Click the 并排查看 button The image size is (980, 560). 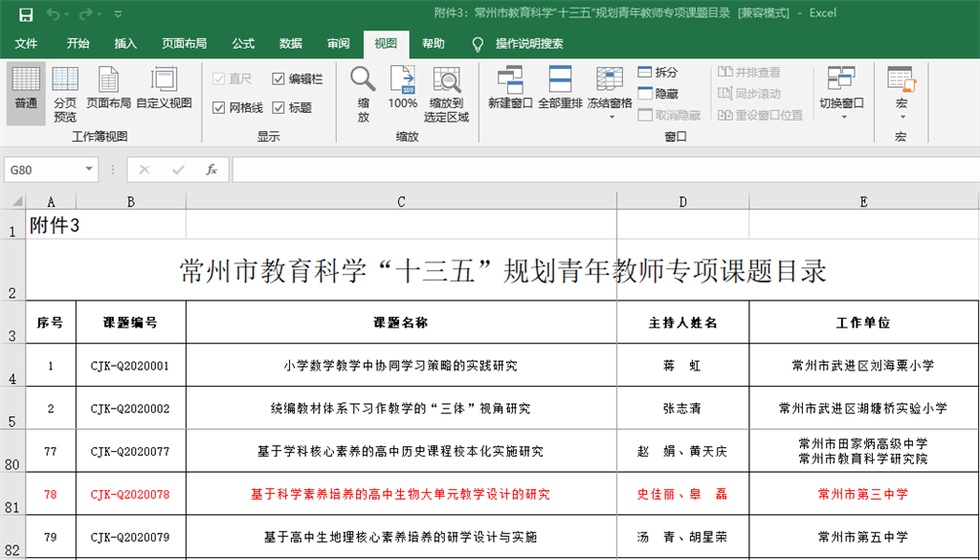pos(749,73)
